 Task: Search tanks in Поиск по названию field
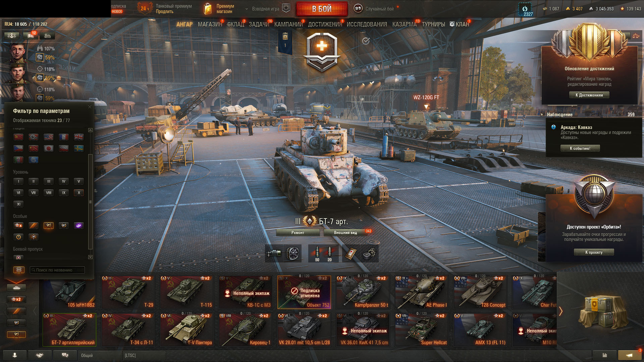(x=57, y=270)
